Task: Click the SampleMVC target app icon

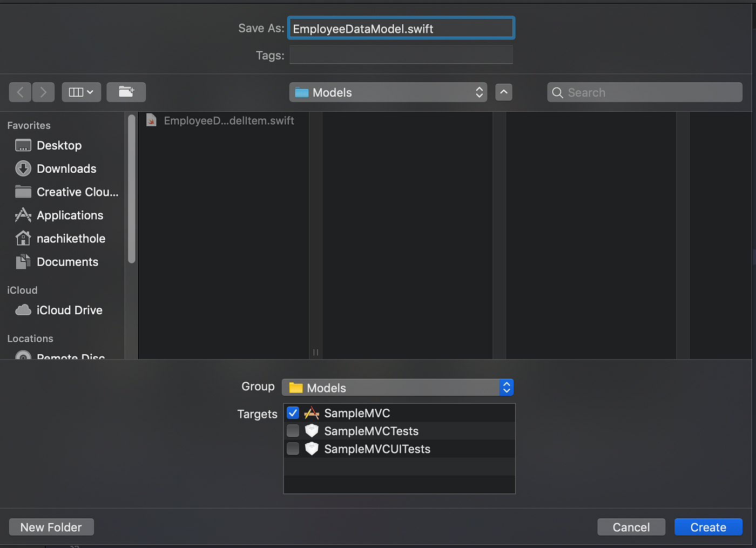Action: tap(312, 412)
